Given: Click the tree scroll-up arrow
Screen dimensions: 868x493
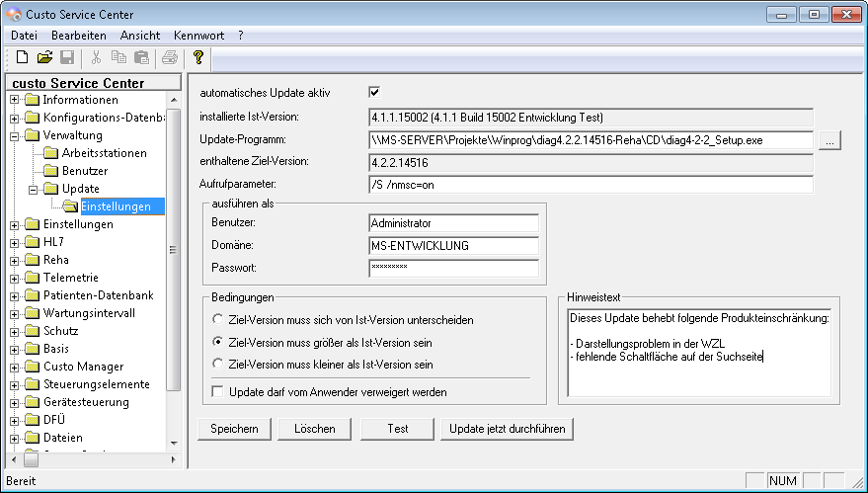Looking at the screenshot, I should 174,100.
